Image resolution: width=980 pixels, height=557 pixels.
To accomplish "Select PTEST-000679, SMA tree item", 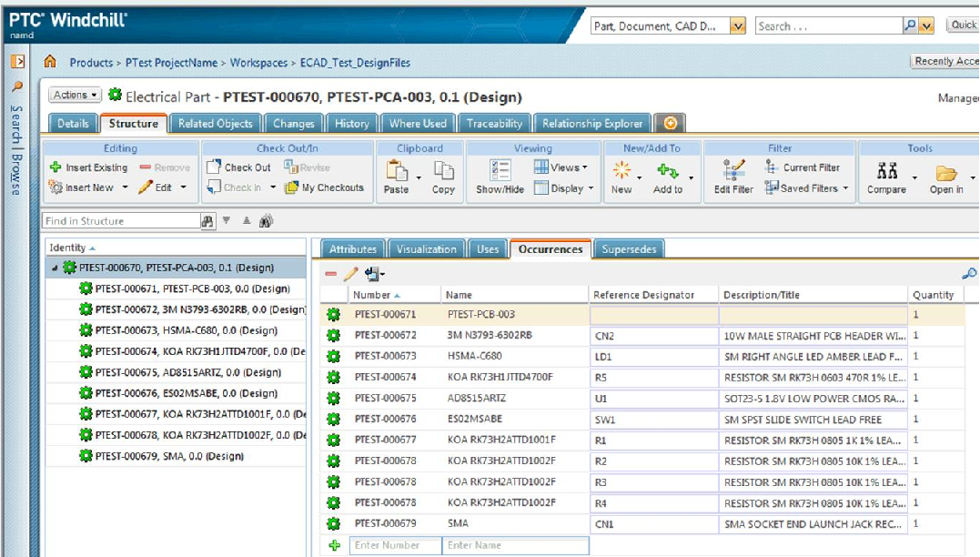I will 169,456.
